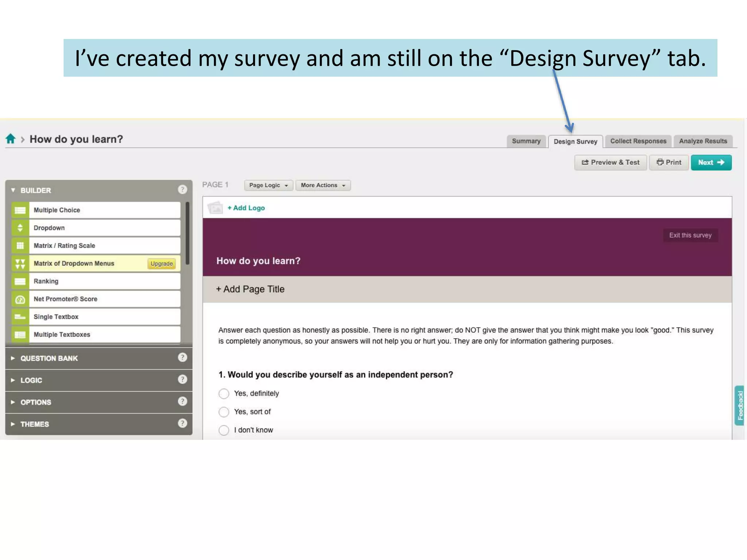Choose the 'I don't know' radio option
The width and height of the screenshot is (747, 560).
[x=224, y=430]
